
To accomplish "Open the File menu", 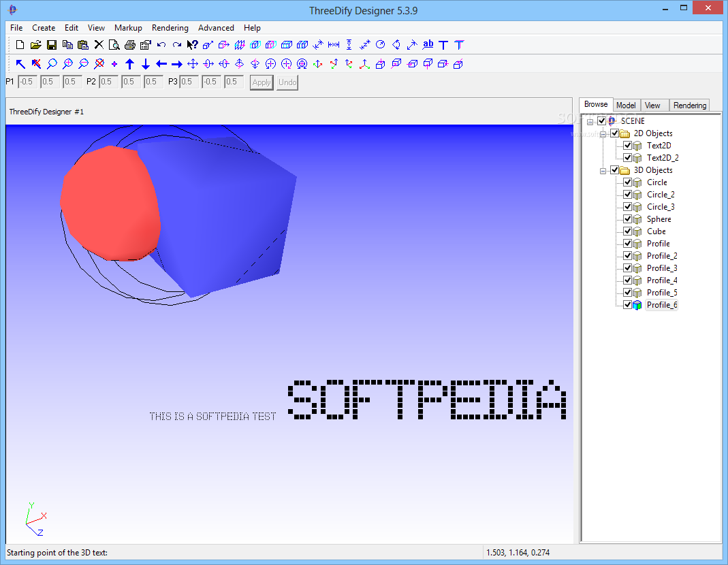I will point(16,28).
